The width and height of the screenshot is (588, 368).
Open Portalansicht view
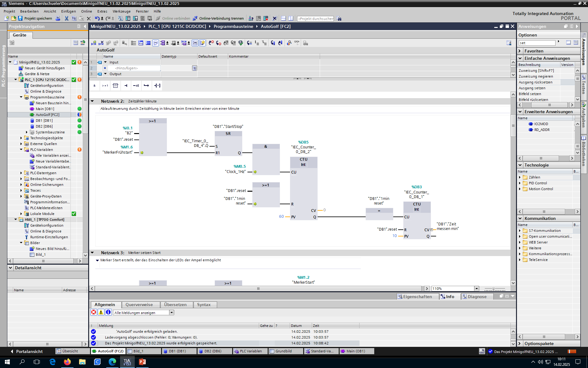26,351
